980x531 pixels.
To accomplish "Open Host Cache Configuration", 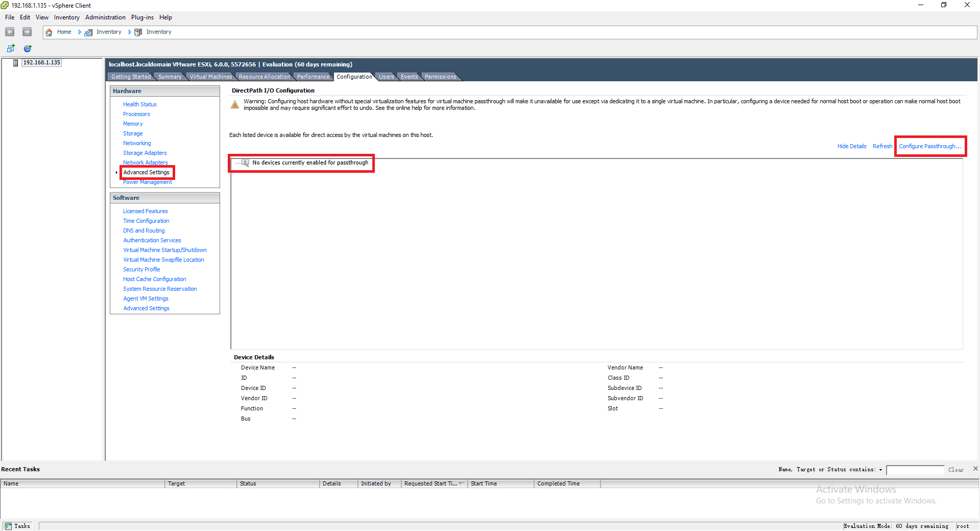I will coord(154,279).
